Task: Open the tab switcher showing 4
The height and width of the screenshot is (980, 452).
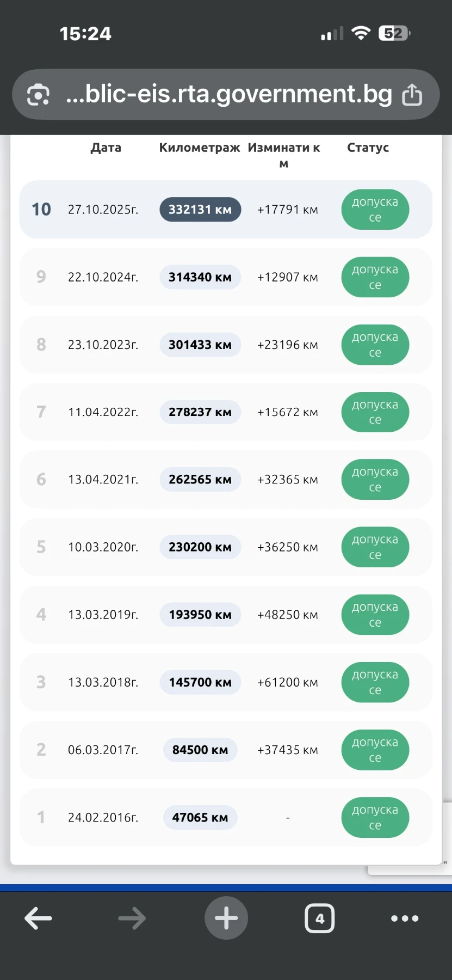Action: tap(320, 918)
